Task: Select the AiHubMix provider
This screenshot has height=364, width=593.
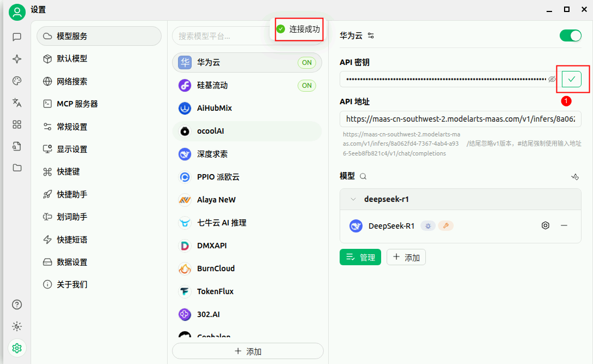Action: pos(247,108)
